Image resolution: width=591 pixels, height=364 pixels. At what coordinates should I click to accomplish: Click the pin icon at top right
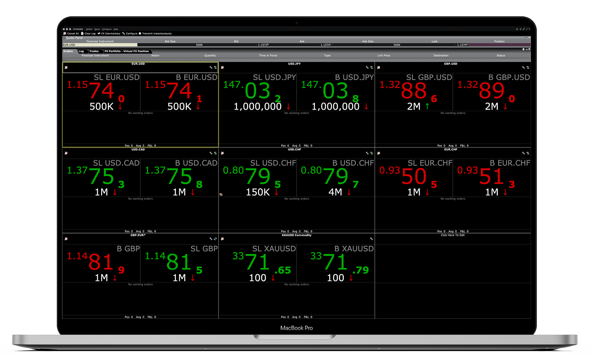[x=527, y=29]
